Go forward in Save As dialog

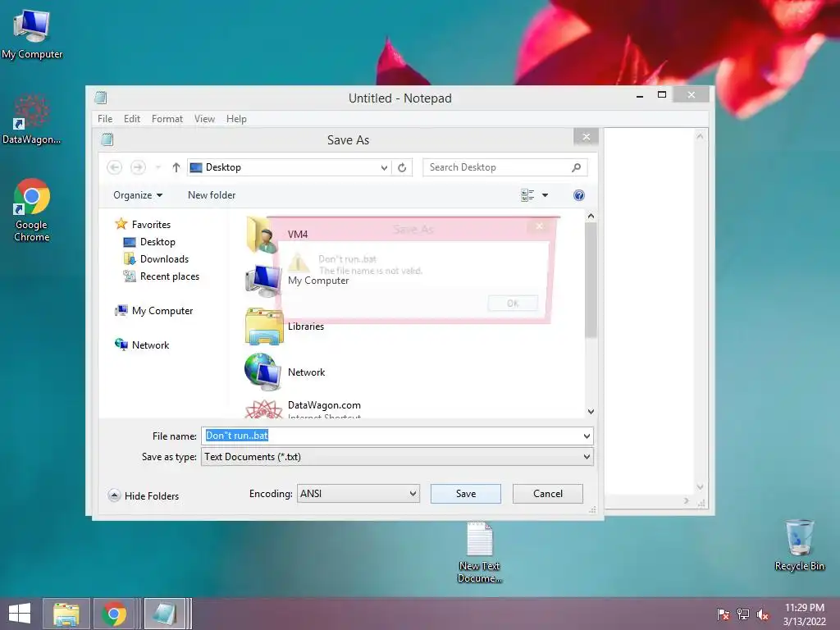point(138,167)
